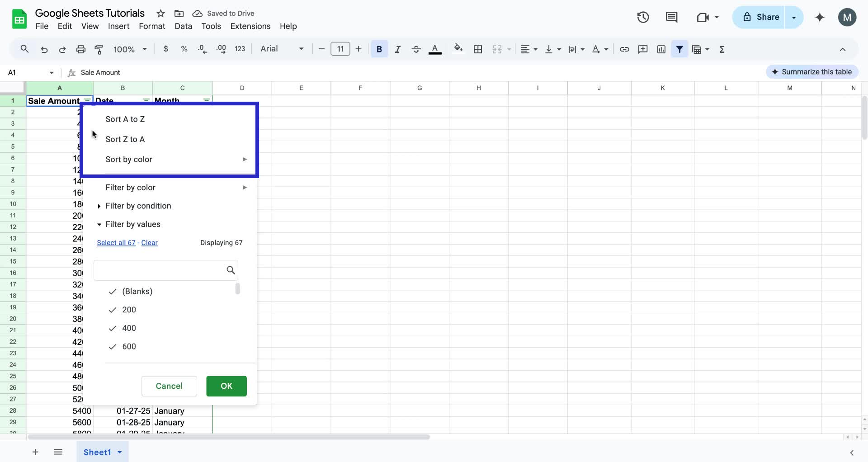Select Sort A to Z
The image size is (868, 462).
125,119
